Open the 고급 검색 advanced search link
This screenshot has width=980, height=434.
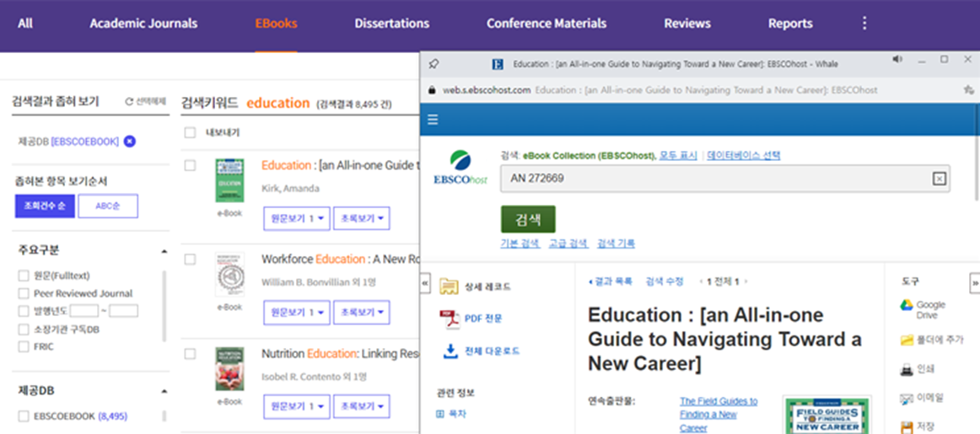click(568, 244)
